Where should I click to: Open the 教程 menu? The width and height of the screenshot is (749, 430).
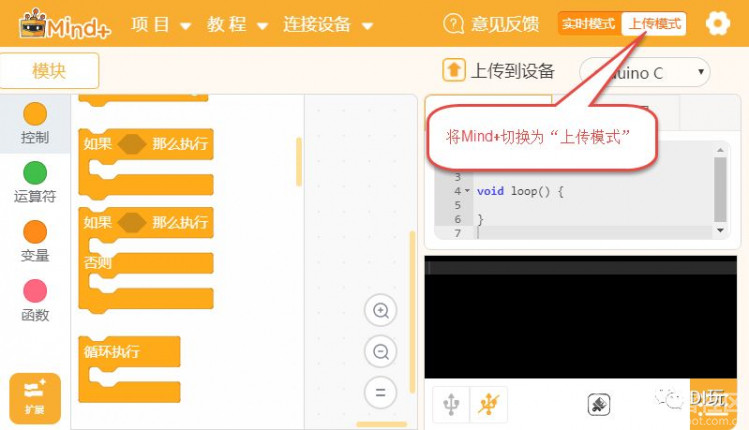227,24
